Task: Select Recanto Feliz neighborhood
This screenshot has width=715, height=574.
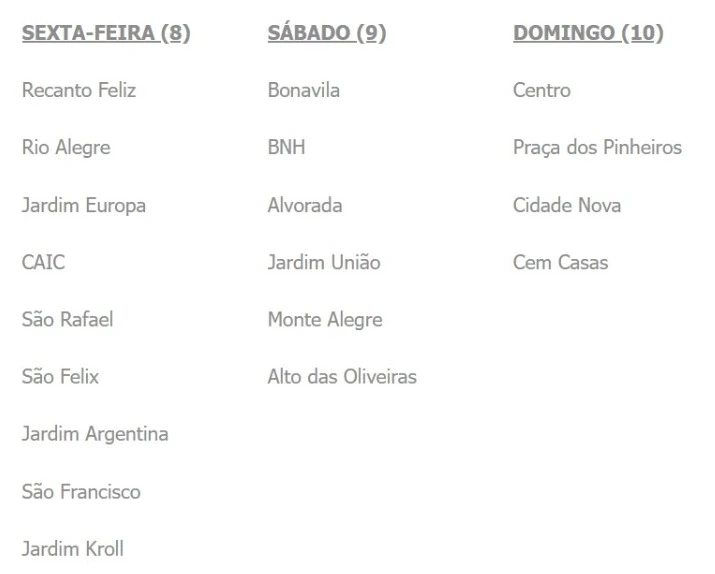Action: 78,91
